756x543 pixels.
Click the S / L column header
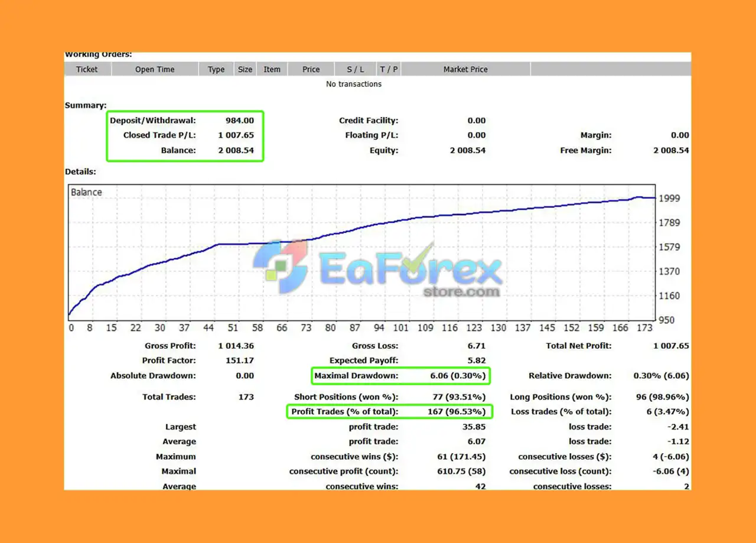pos(356,69)
